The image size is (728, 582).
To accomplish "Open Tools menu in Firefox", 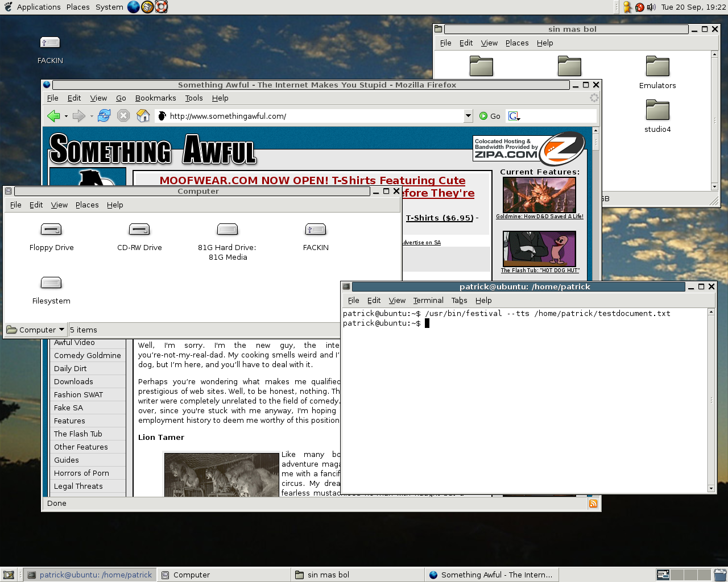I will tap(194, 98).
